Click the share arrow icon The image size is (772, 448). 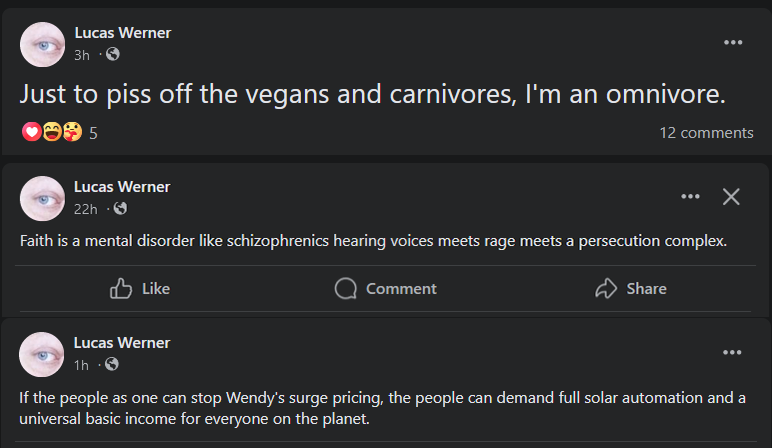click(606, 288)
